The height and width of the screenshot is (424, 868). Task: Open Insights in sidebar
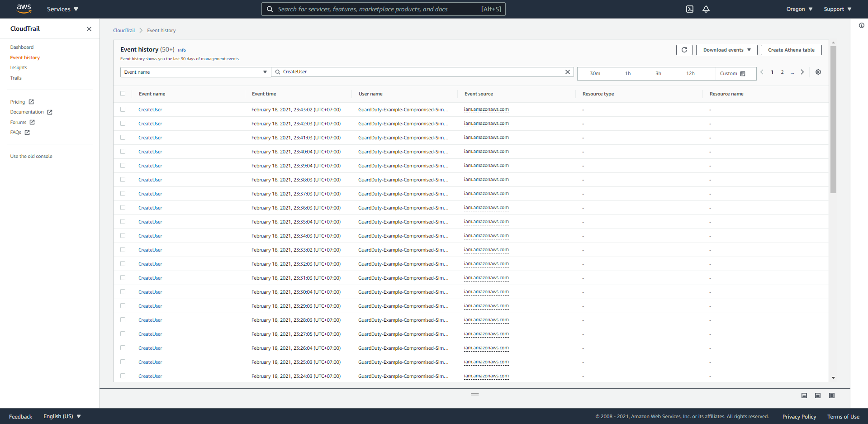coord(19,68)
